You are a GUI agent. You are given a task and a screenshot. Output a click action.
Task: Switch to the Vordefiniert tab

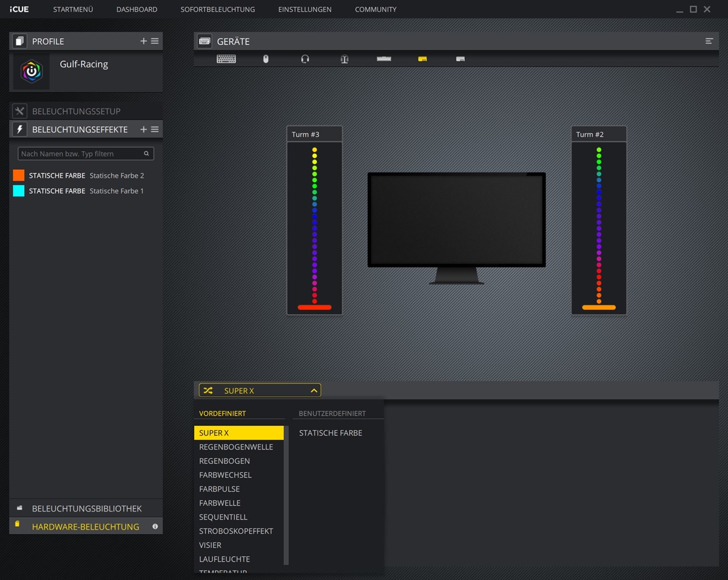[223, 413]
